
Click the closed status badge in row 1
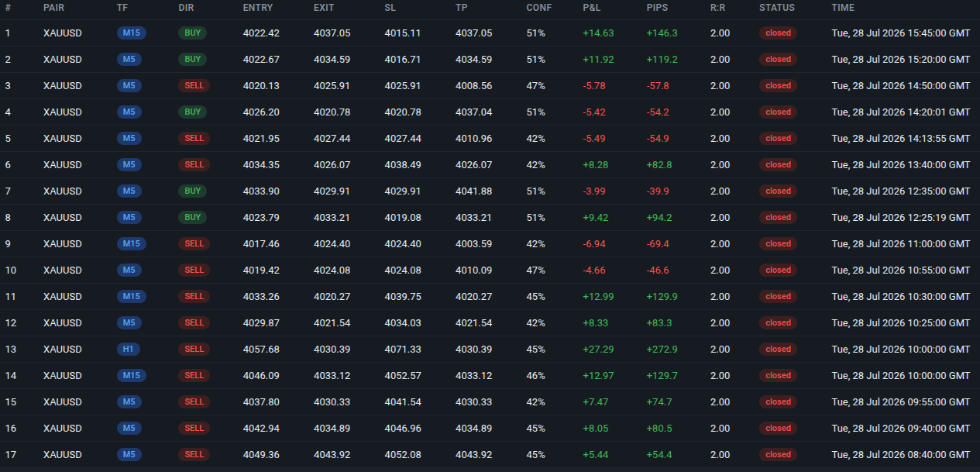pos(778,33)
